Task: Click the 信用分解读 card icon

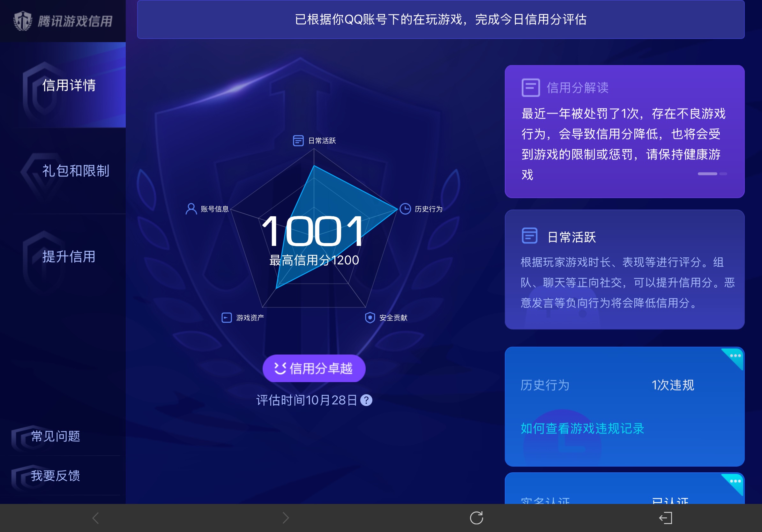Action: pos(531,88)
